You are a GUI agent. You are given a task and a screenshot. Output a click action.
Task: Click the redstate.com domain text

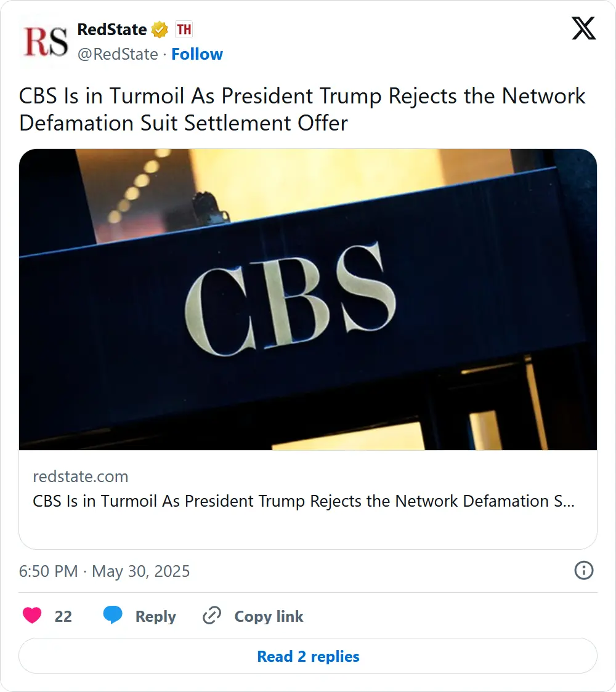81,477
